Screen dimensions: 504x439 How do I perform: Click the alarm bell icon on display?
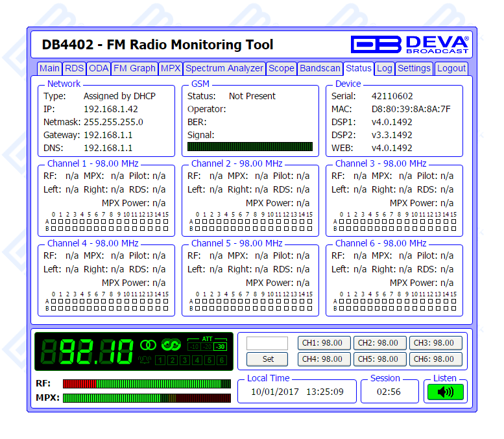[144, 360]
